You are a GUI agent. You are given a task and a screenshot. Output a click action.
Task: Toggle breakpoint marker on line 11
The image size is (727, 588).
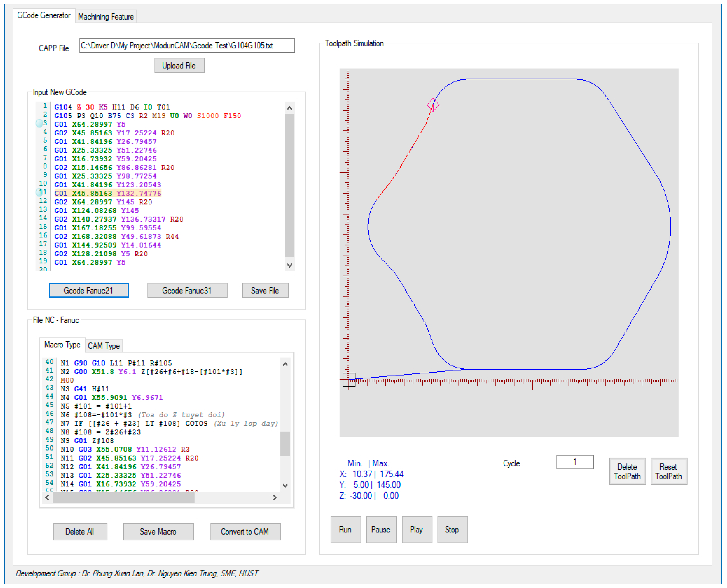[x=39, y=192]
